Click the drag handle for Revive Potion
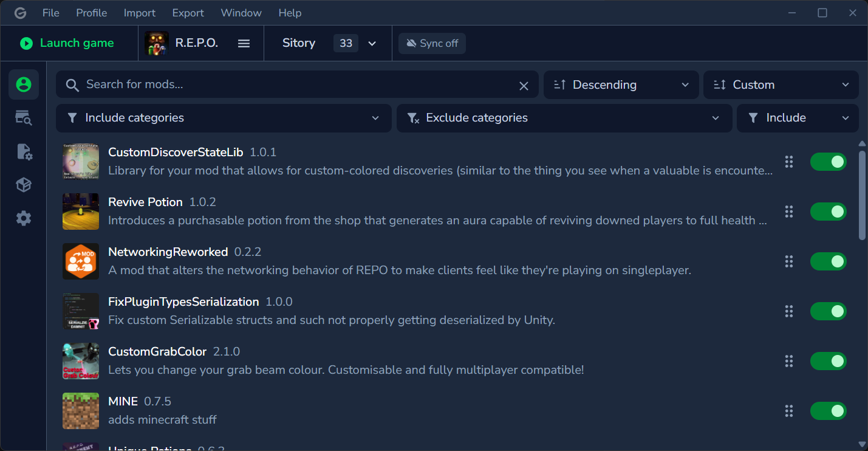This screenshot has height=451, width=868. point(789,212)
